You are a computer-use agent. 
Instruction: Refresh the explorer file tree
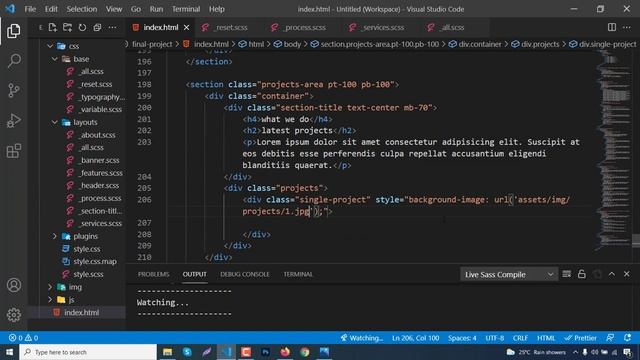pos(82,27)
